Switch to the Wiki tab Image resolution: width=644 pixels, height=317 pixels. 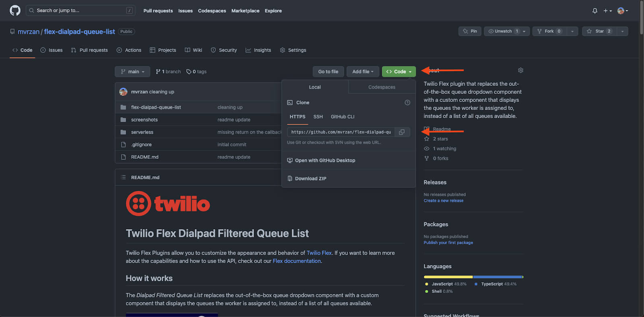click(x=194, y=50)
